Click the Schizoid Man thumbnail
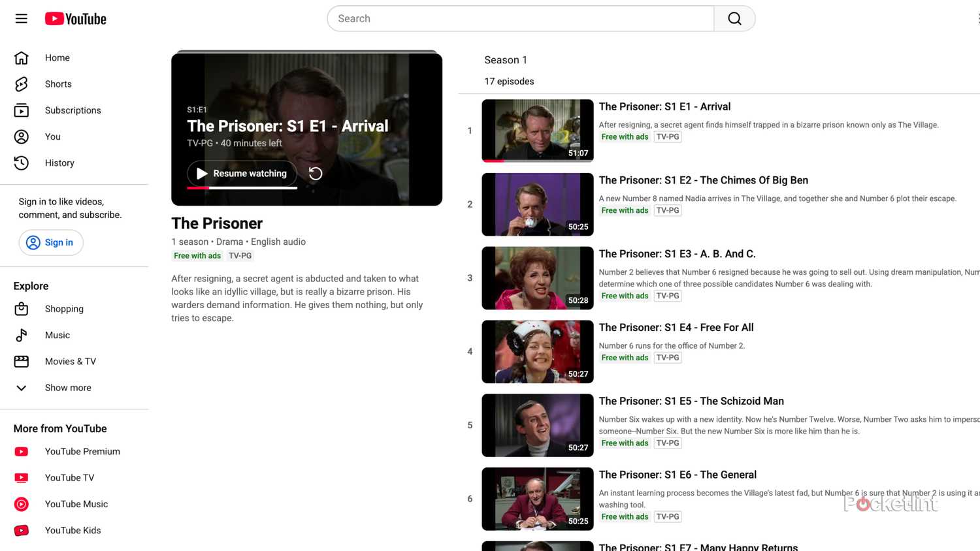 pos(538,426)
